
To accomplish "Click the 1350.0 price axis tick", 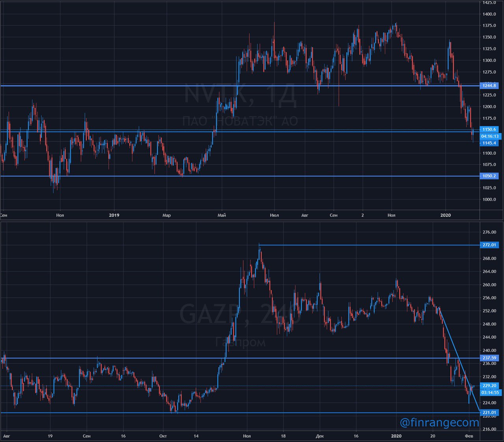I will click(489, 37).
